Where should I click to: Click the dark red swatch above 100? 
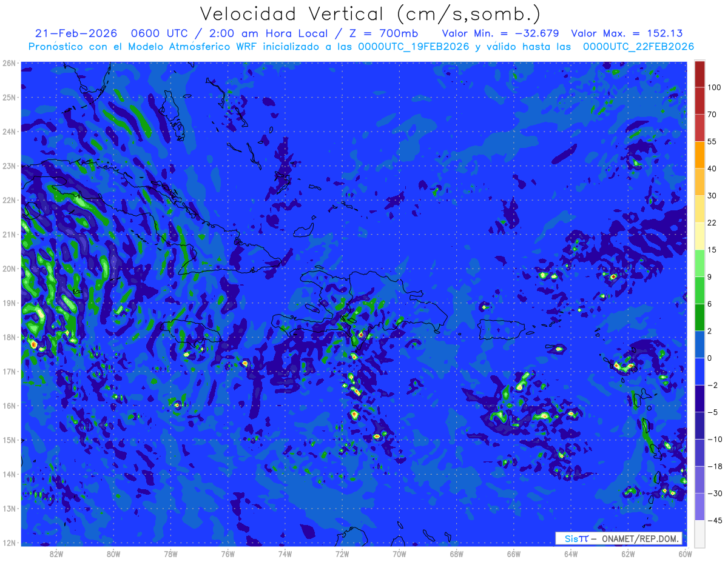[x=699, y=74]
